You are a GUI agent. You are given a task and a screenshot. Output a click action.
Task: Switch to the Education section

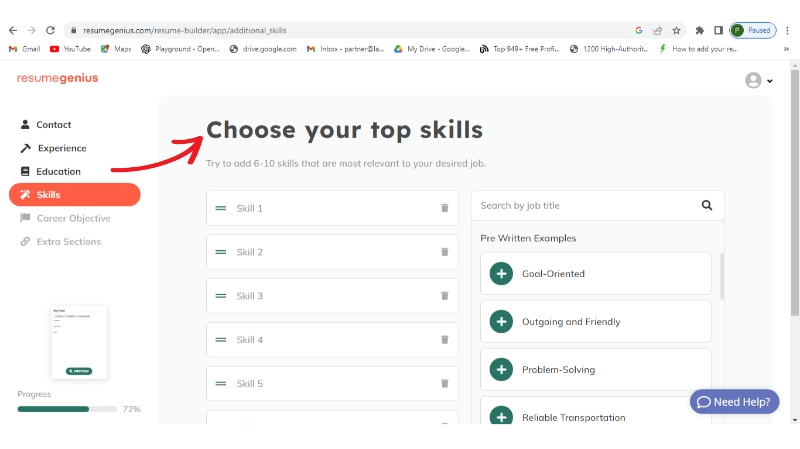pyautogui.click(x=58, y=171)
